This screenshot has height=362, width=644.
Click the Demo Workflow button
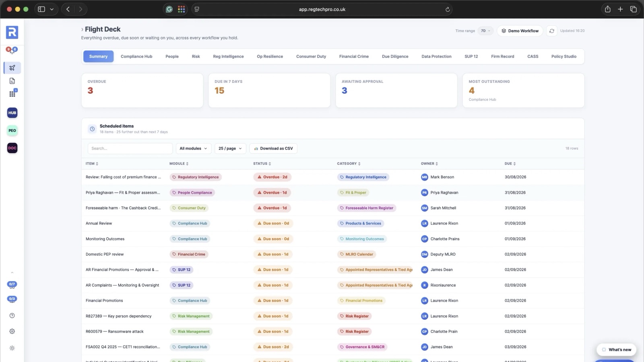point(520,31)
